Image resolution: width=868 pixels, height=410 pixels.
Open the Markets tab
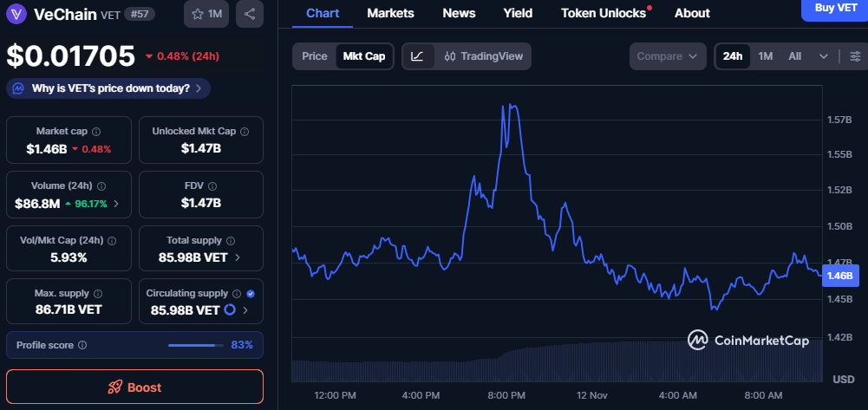[390, 13]
